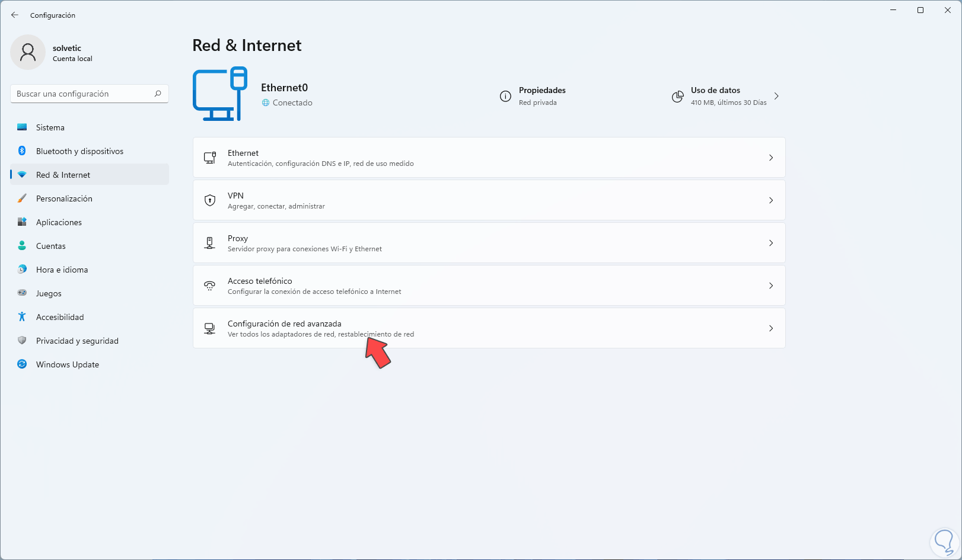Click the Ethernet row monitor icon
962x560 pixels.
coord(210,158)
